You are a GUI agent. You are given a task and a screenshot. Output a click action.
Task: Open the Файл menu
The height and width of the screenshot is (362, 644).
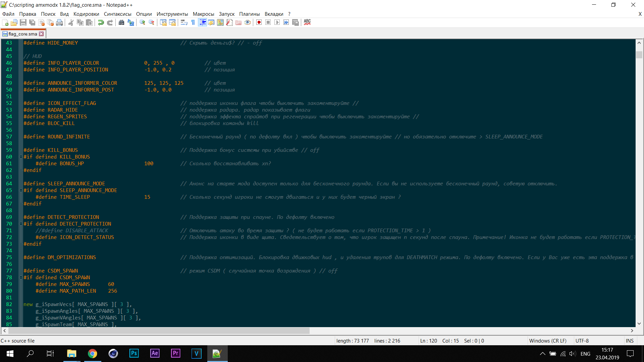[8, 14]
